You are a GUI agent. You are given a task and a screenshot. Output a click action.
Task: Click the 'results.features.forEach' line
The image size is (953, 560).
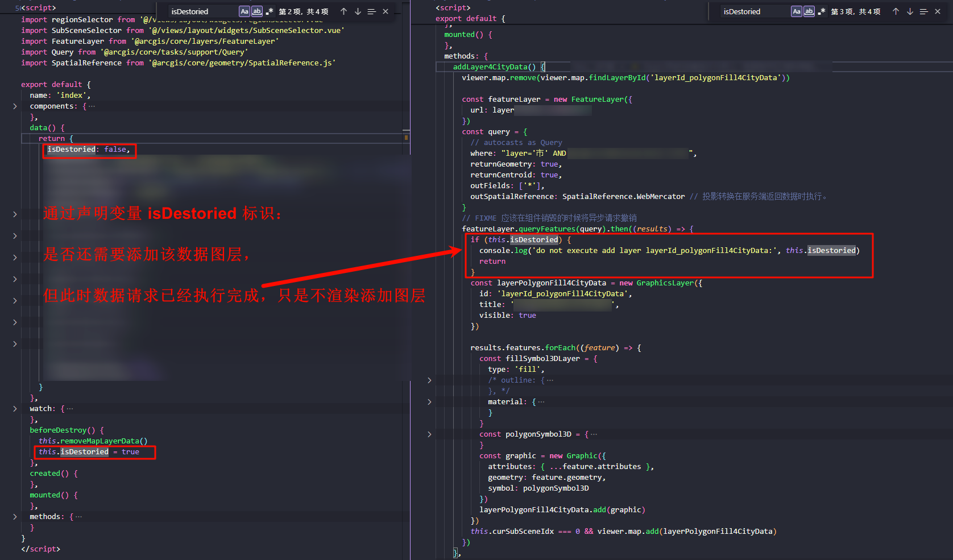[x=556, y=348]
